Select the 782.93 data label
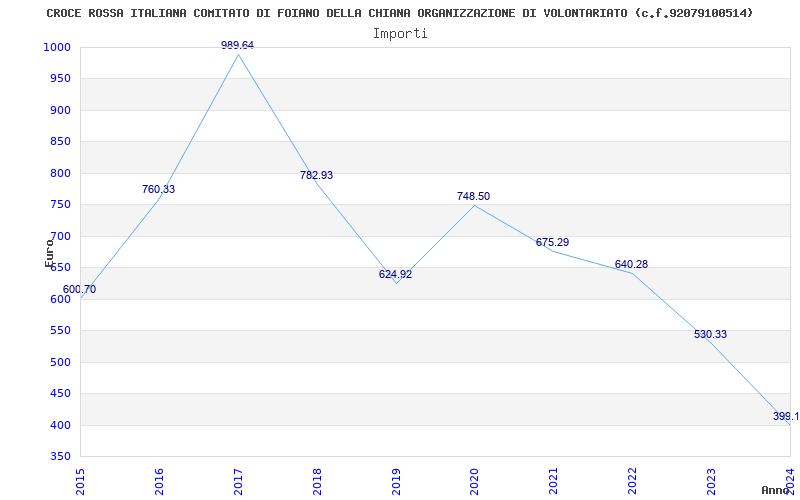Screen dimensions: 800x500 coord(316,175)
